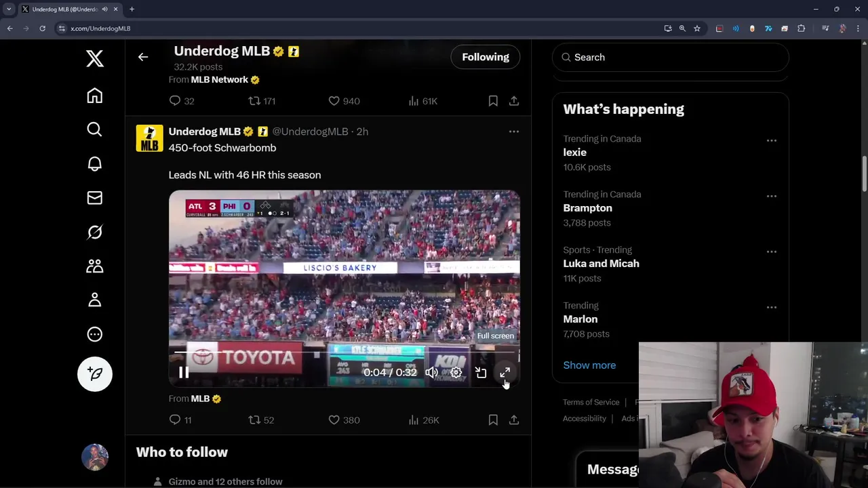Click the browser address bar URL
The height and width of the screenshot is (488, 868).
click(x=100, y=28)
